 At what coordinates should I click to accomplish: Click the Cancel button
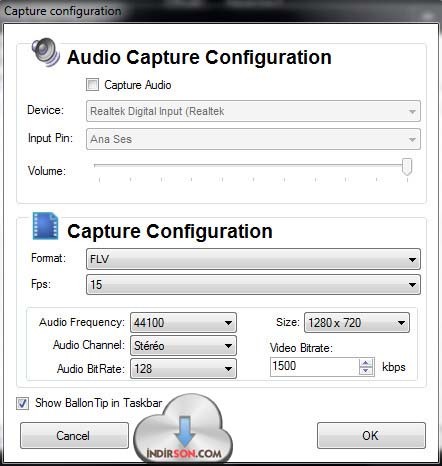(x=74, y=436)
